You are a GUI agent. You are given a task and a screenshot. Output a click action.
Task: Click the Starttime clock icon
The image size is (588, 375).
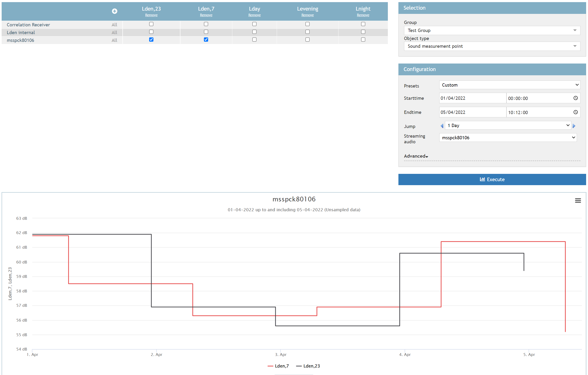(x=576, y=98)
